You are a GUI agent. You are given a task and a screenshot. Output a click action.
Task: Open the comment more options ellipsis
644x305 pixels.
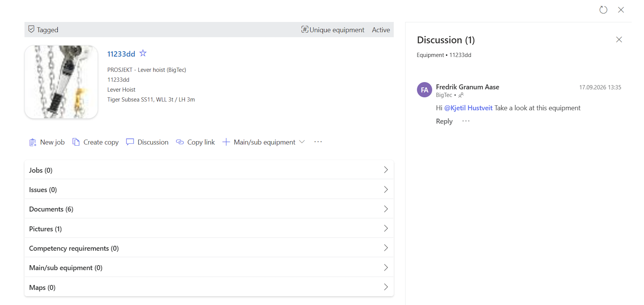coord(466,121)
